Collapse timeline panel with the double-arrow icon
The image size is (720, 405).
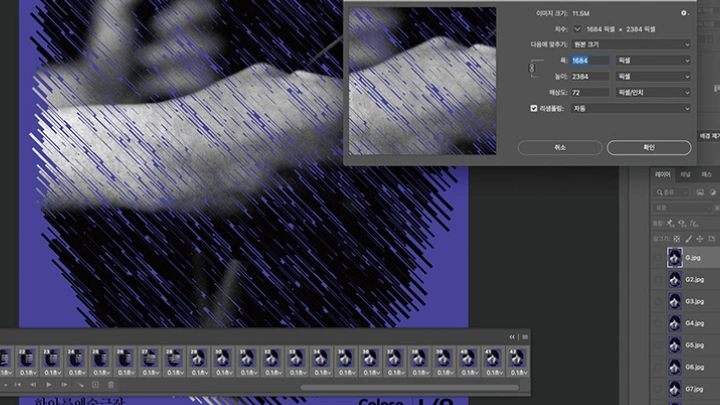click(512, 337)
